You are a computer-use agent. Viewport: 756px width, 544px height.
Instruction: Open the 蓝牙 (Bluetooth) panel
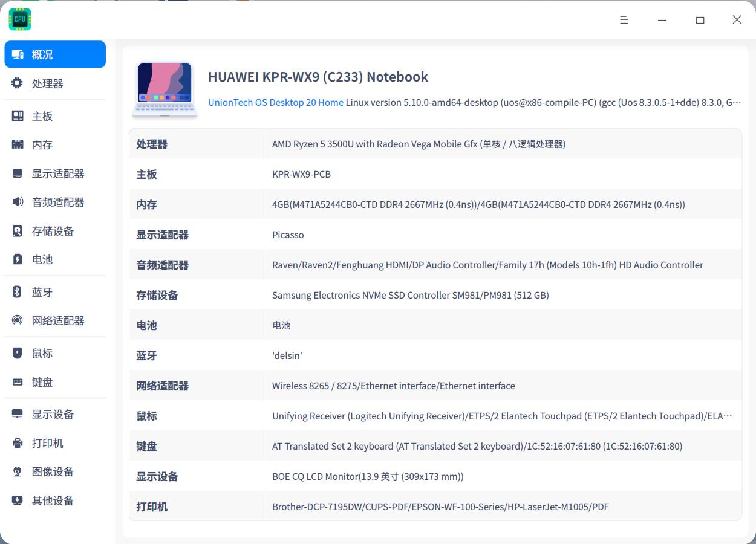point(42,291)
